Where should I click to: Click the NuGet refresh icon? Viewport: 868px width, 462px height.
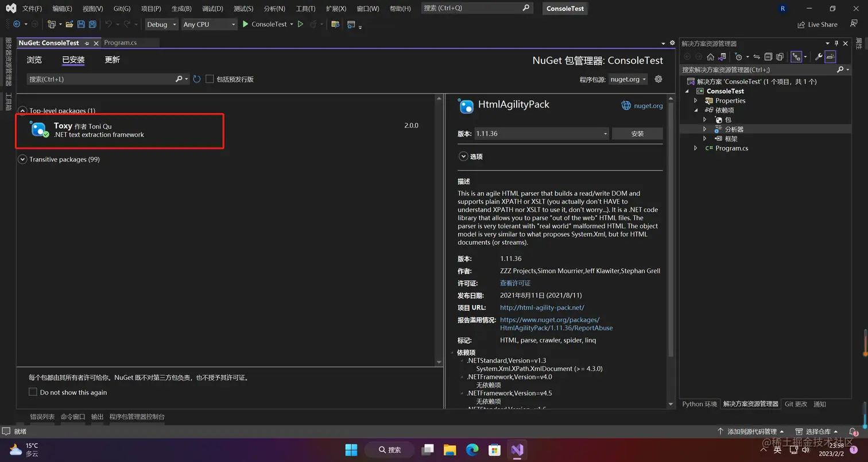197,79
